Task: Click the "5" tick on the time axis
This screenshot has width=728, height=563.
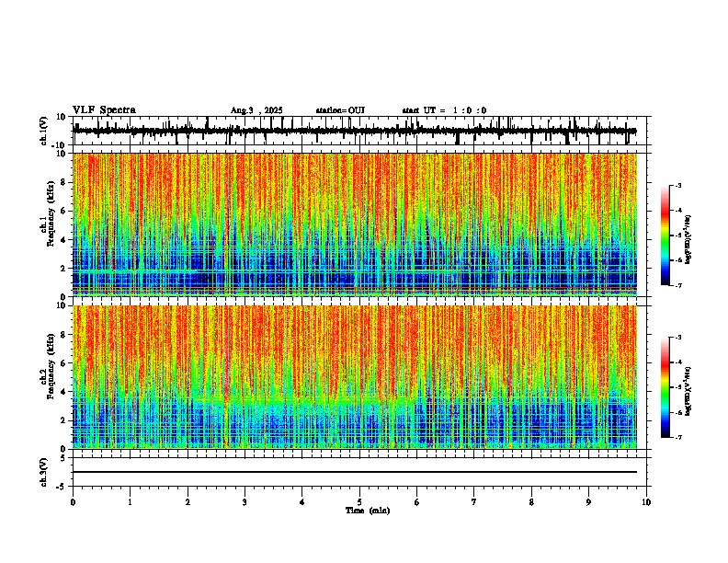Action: click(x=359, y=502)
